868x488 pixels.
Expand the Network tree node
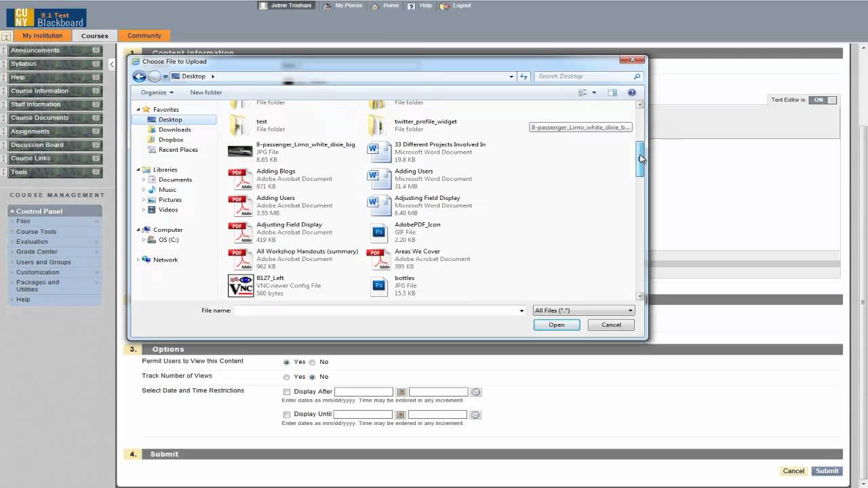coord(138,260)
